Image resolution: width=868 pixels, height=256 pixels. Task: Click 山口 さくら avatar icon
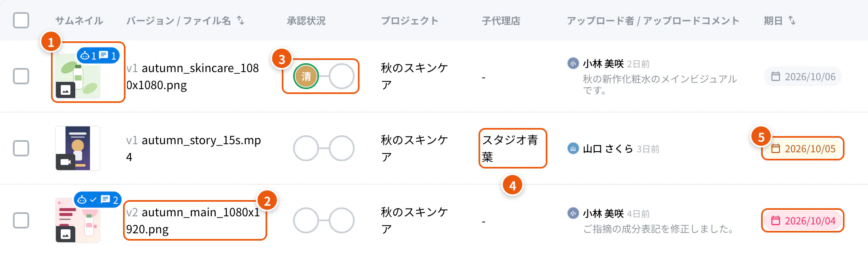[573, 149]
